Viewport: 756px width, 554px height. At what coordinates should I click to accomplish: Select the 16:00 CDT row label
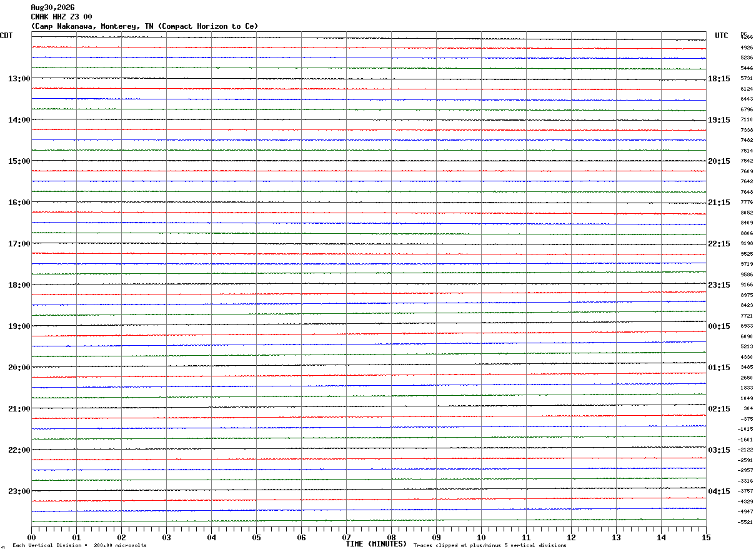point(19,203)
